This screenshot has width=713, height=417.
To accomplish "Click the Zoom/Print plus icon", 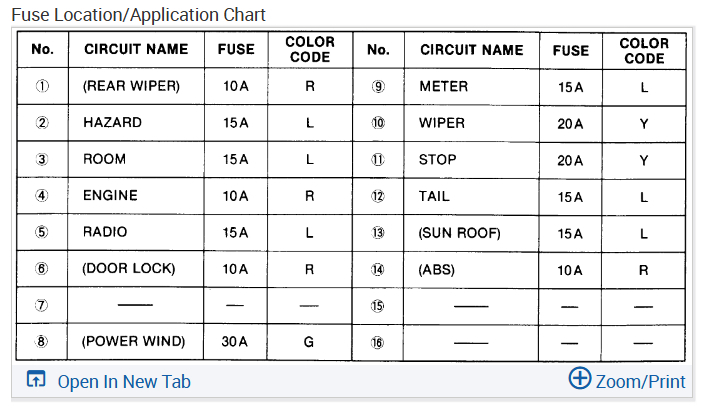I will [579, 378].
